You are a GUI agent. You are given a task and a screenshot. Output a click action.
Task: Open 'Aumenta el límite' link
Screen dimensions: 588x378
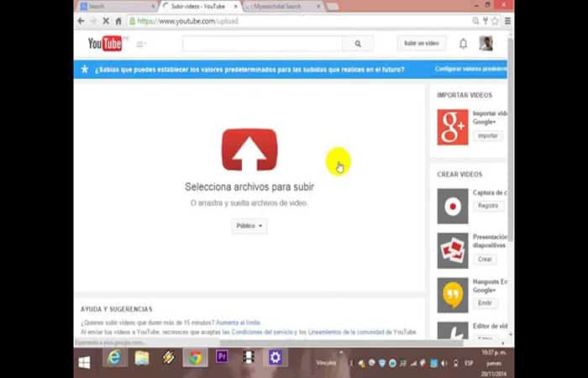238,323
